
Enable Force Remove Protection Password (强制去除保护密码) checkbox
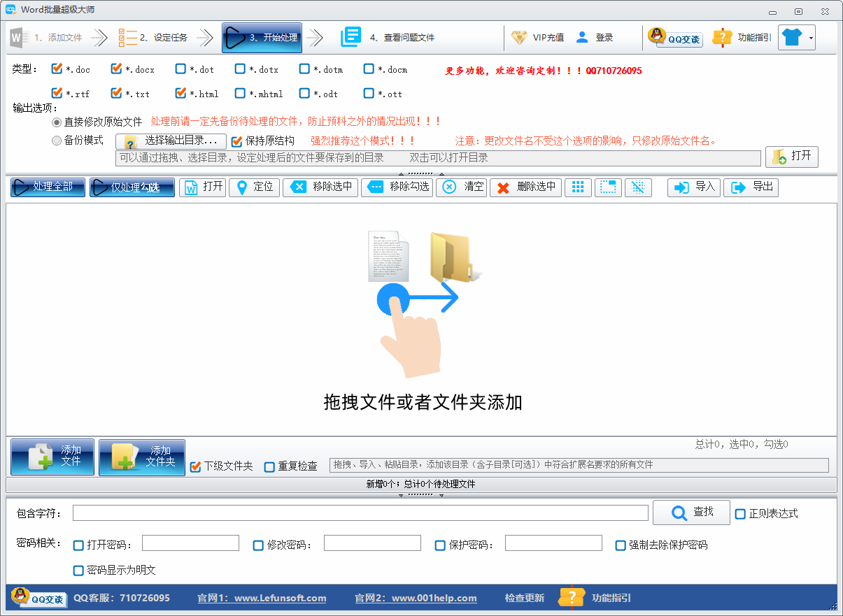click(x=621, y=545)
